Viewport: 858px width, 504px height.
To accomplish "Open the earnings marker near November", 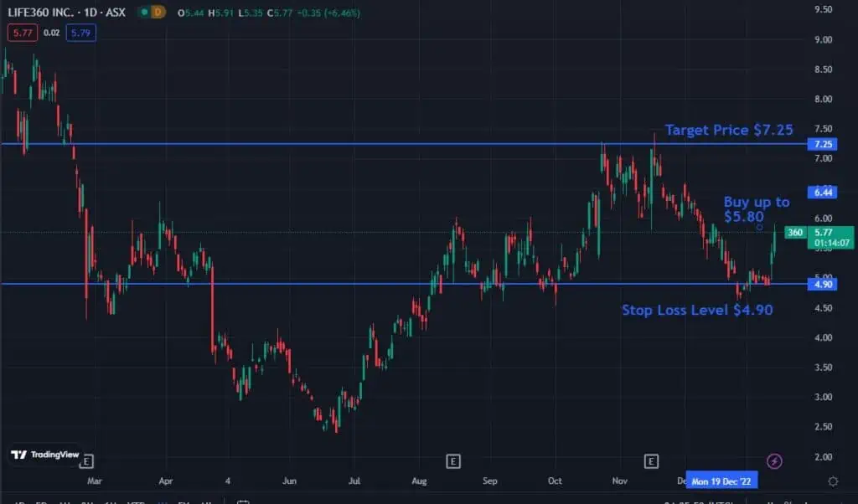I will tap(650, 460).
